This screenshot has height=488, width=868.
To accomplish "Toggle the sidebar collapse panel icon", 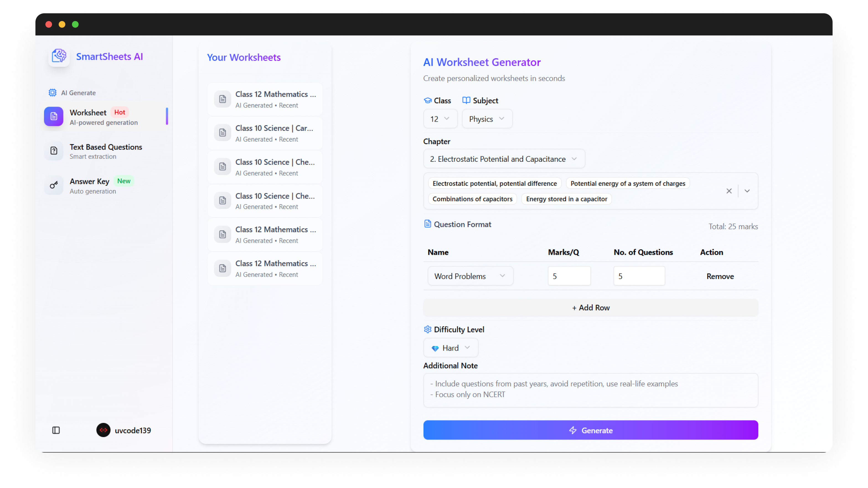I will coord(56,430).
